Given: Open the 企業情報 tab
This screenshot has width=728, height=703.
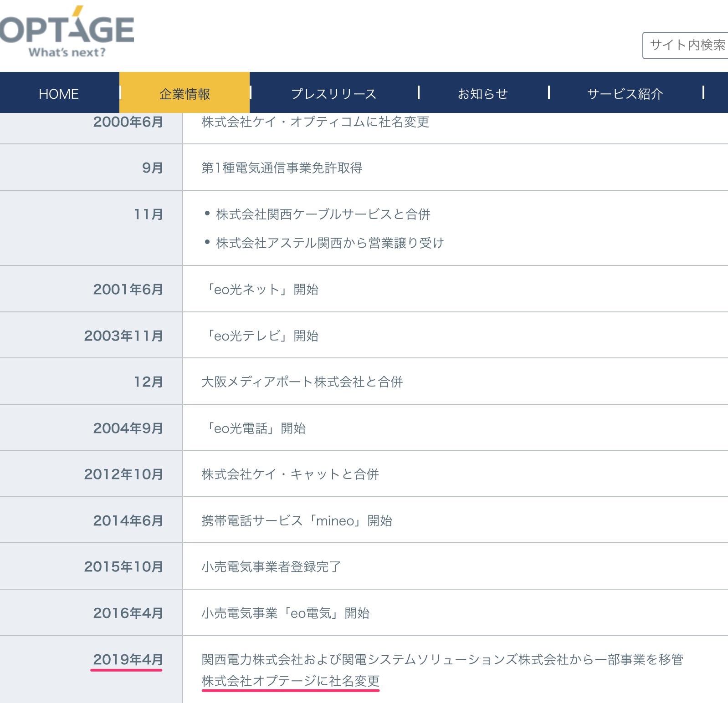Looking at the screenshot, I should [x=185, y=94].
